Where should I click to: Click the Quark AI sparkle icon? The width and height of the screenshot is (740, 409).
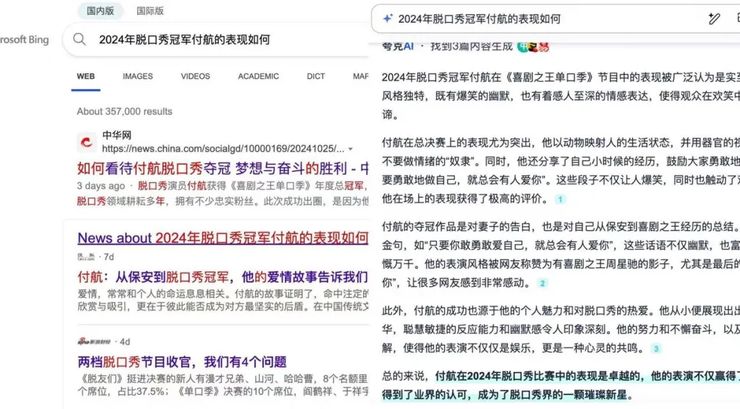[387, 19]
